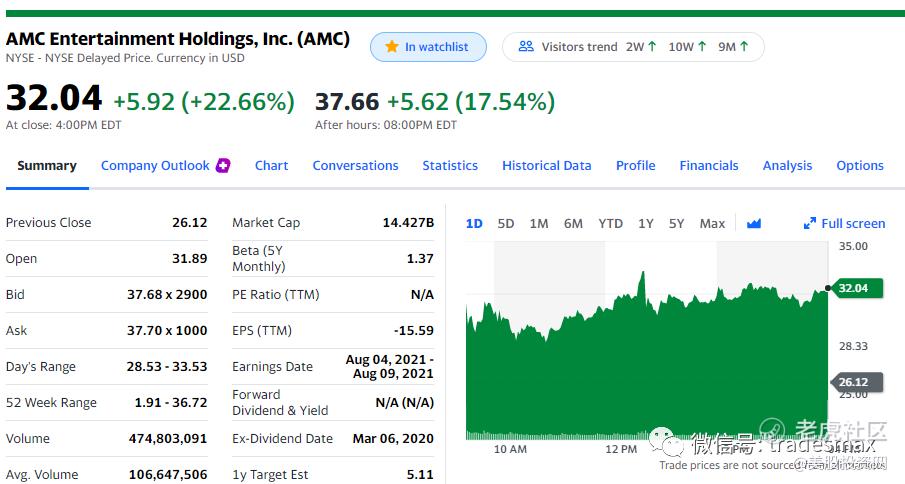The height and width of the screenshot is (484, 905).
Task: Click the visitors trend people icon
Action: point(526,46)
